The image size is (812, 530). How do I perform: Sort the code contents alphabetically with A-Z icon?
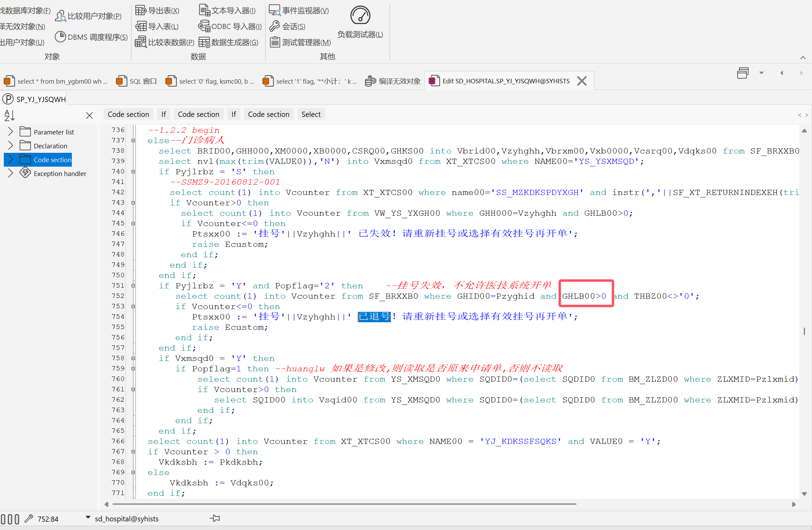(10, 115)
